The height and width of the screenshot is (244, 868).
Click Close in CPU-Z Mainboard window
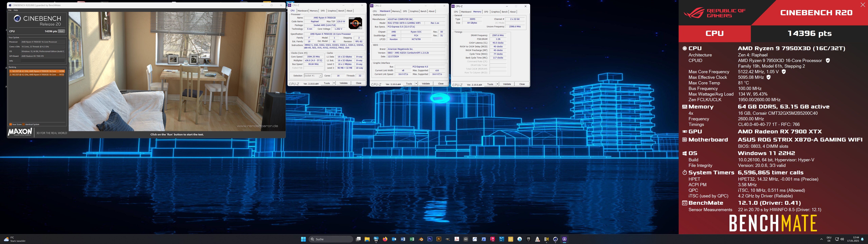[x=441, y=84]
